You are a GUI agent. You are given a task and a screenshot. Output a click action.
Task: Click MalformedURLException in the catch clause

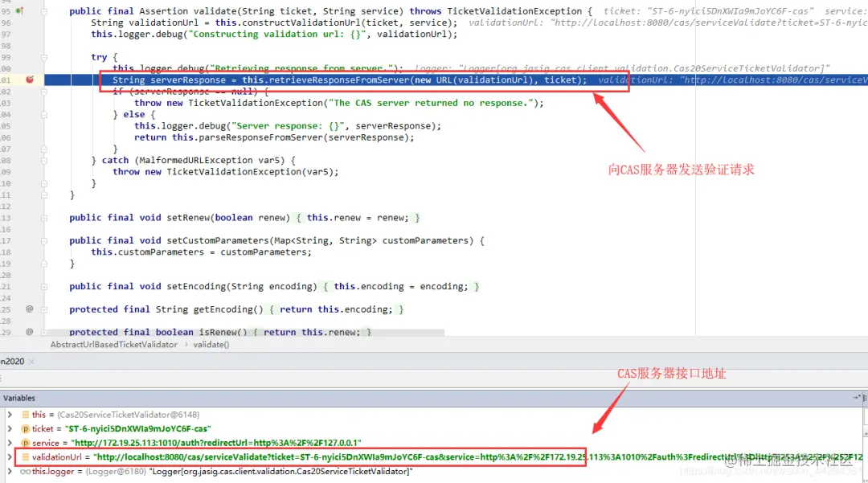(x=196, y=161)
